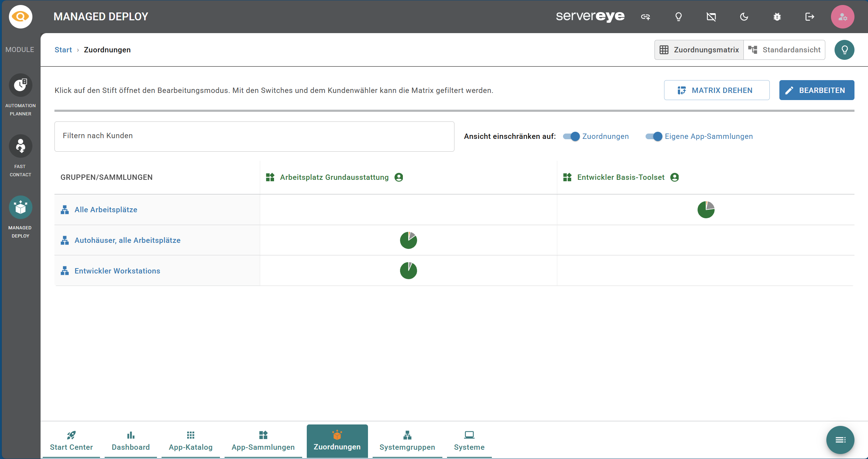This screenshot has height=459, width=868.
Task: Toggle the Eigene App-Sammlungen switch
Action: [654, 136]
